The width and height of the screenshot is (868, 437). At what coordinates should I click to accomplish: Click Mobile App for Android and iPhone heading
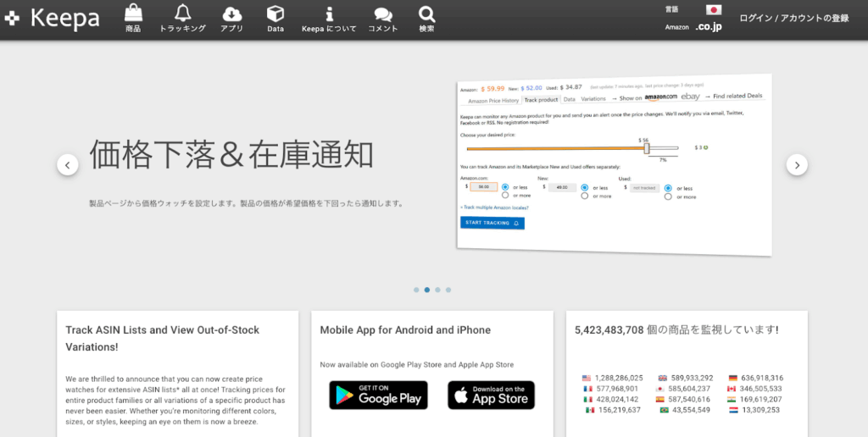point(405,330)
